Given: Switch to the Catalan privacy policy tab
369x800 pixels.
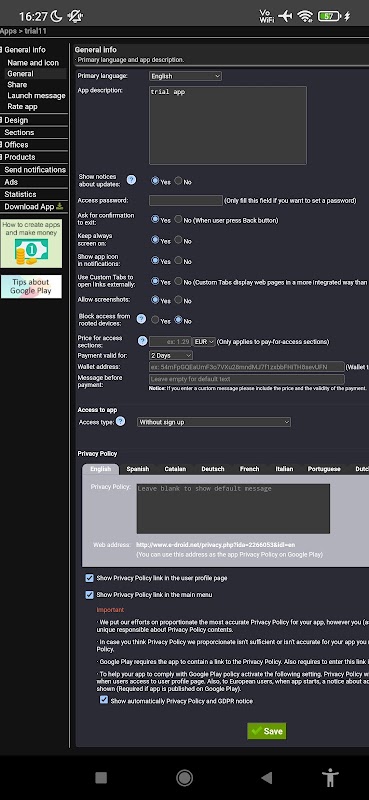Looking at the screenshot, I should tap(175, 469).
